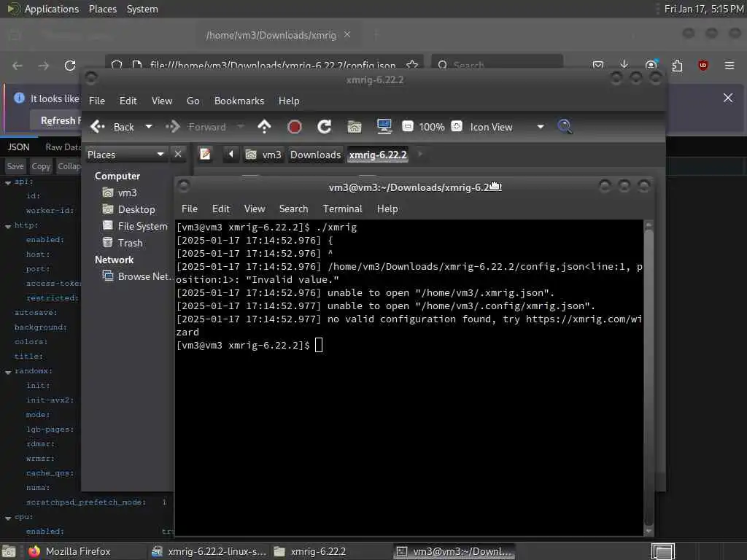Select JSON tab in Firefox viewer

[x=18, y=147]
